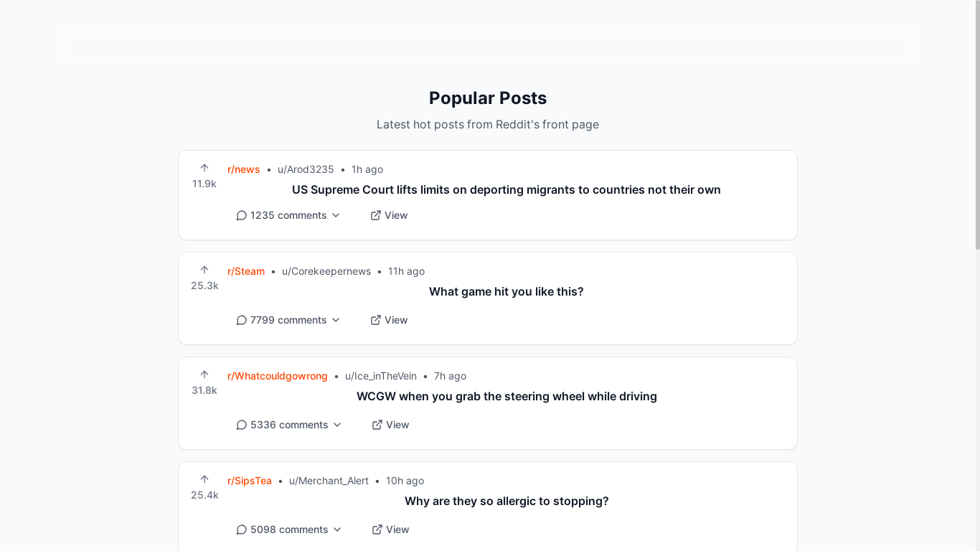Click comment bubble icon for 5336 comments
The width and height of the screenshot is (980, 551).
tap(242, 425)
